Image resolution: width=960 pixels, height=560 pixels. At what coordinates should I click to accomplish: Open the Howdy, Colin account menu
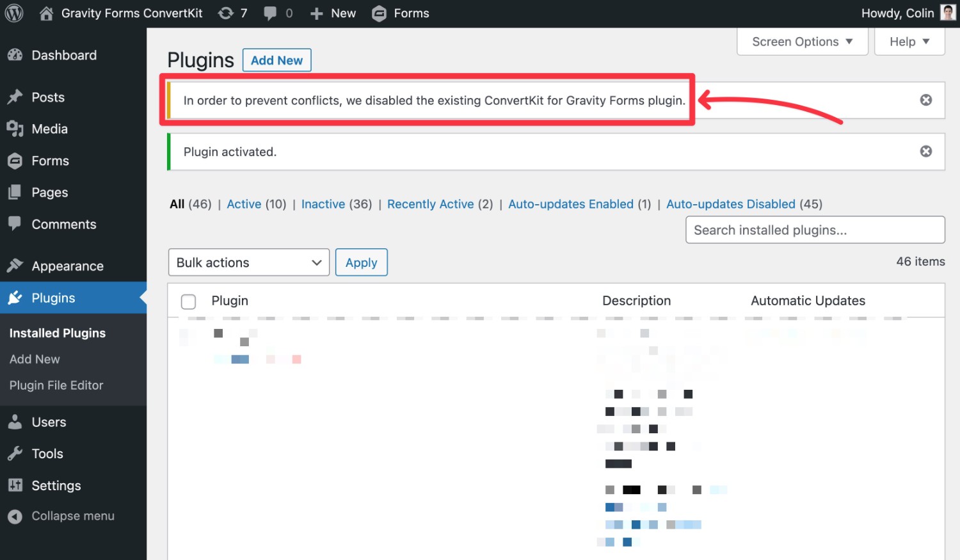[908, 13]
